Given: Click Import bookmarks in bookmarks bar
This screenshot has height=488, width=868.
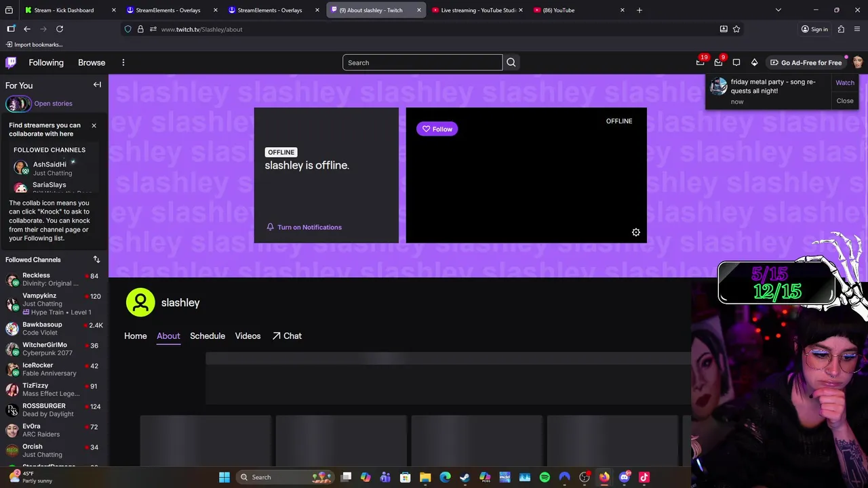Looking at the screenshot, I should tap(34, 45).
